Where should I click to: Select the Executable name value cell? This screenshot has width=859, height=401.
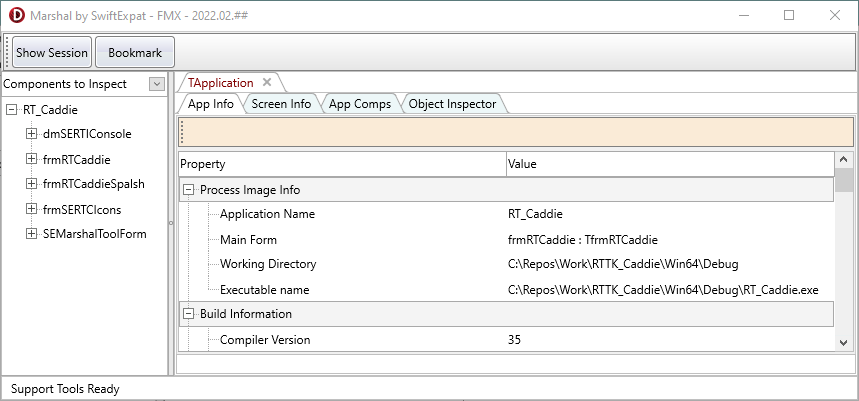(662, 290)
